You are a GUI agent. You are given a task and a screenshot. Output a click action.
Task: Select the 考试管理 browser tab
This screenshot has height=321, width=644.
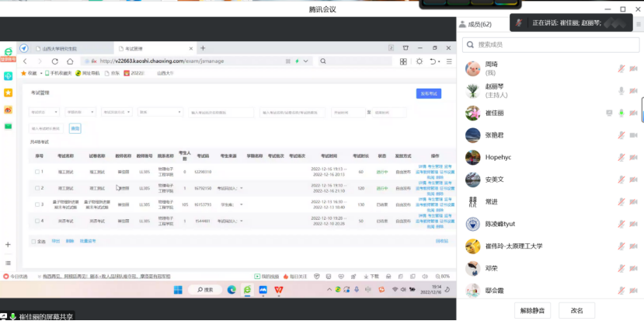[141, 48]
